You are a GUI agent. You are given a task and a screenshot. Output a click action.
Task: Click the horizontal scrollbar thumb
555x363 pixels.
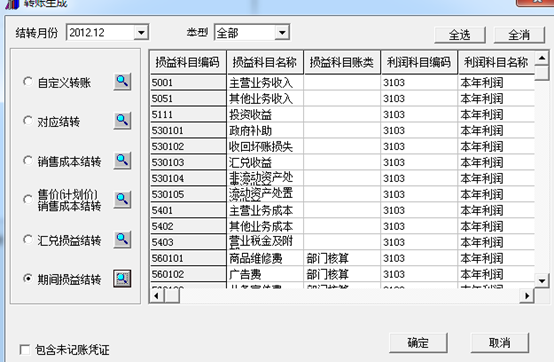172,295
